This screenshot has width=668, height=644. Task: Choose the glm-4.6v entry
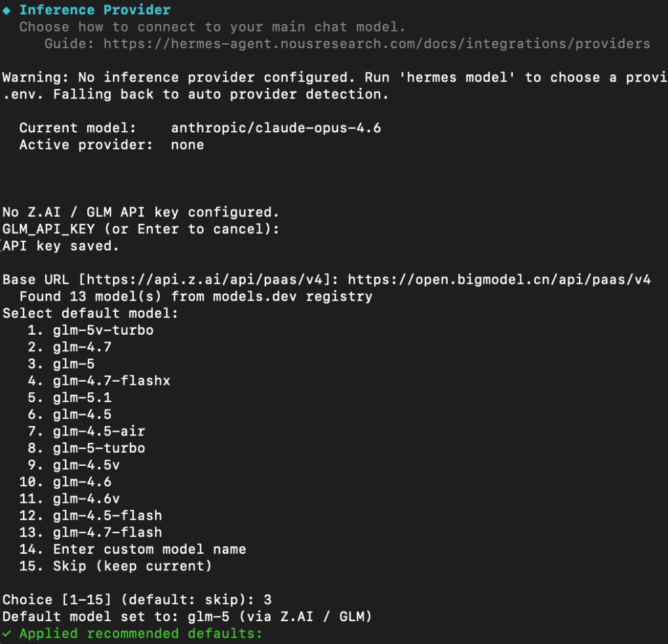point(86,499)
